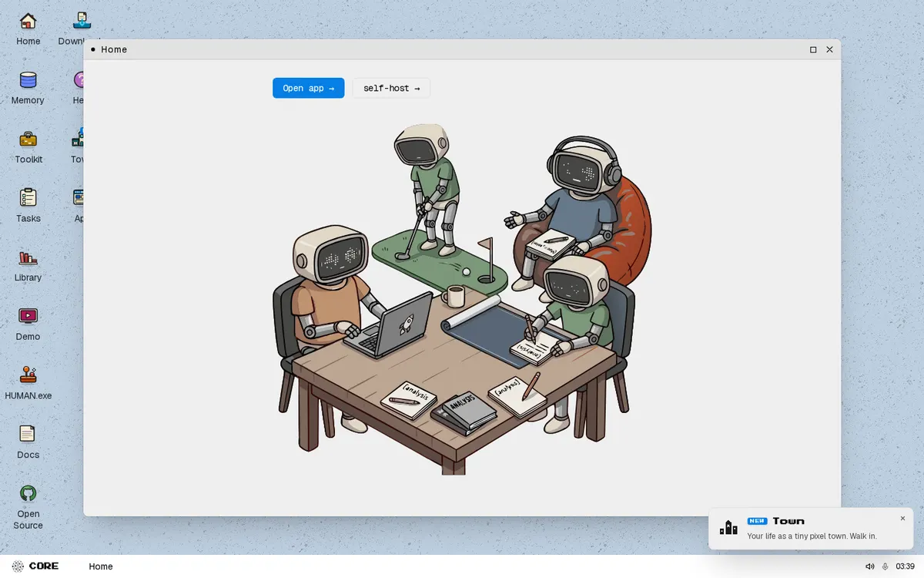Click the NEW badge in the notification
The width and height of the screenshot is (924, 578).
[757, 521]
